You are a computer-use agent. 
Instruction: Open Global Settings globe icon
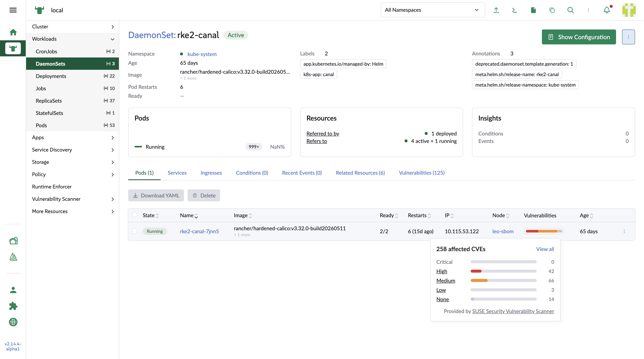point(13,322)
